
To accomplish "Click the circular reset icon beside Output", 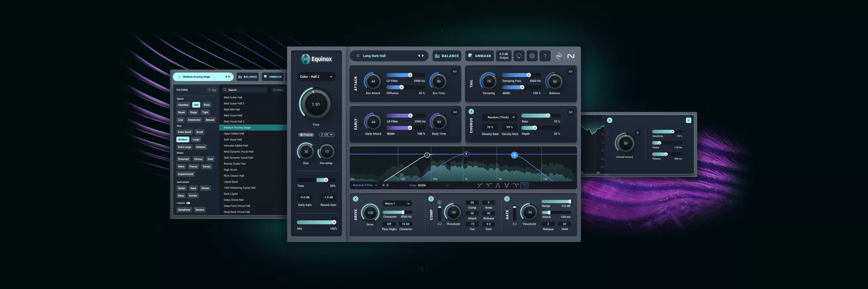I will (519, 56).
